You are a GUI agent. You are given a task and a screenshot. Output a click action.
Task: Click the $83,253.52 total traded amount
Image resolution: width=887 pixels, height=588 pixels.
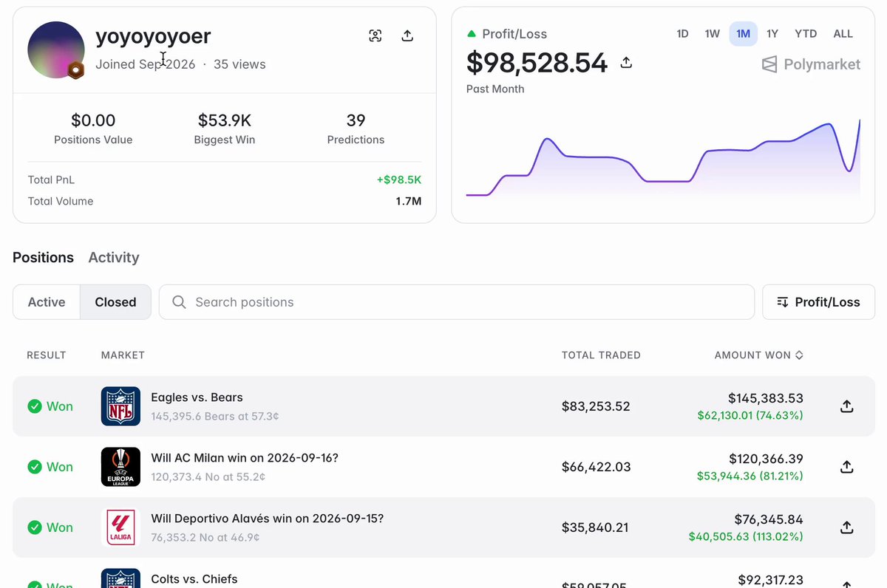pyautogui.click(x=596, y=406)
